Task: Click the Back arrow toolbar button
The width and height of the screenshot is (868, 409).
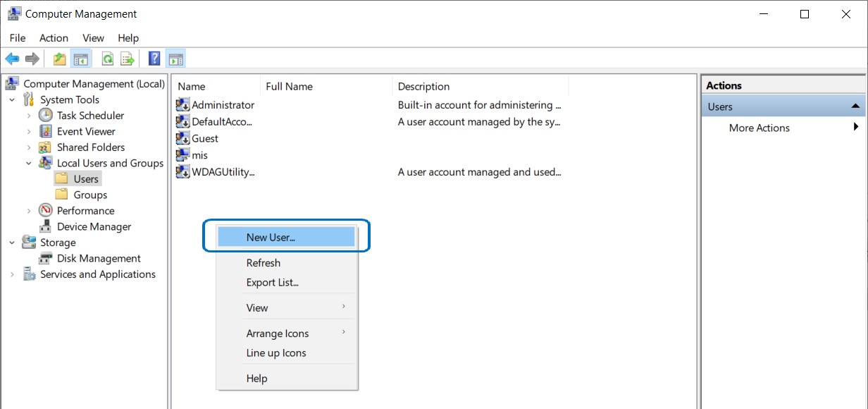Action: coord(12,59)
